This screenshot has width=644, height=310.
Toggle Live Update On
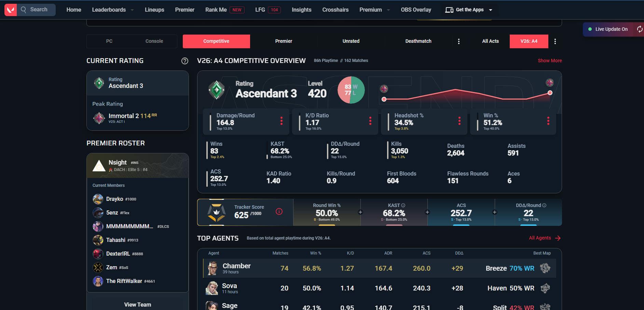coord(608,29)
